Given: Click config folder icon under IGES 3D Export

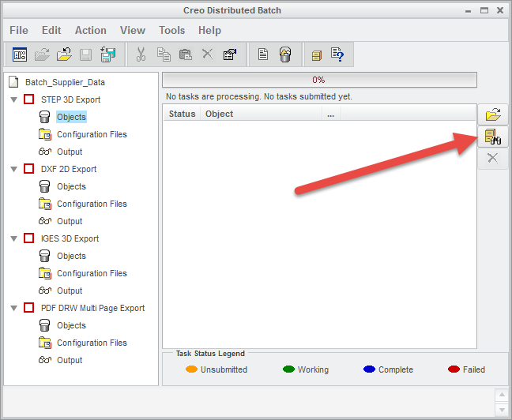Looking at the screenshot, I should point(45,273).
